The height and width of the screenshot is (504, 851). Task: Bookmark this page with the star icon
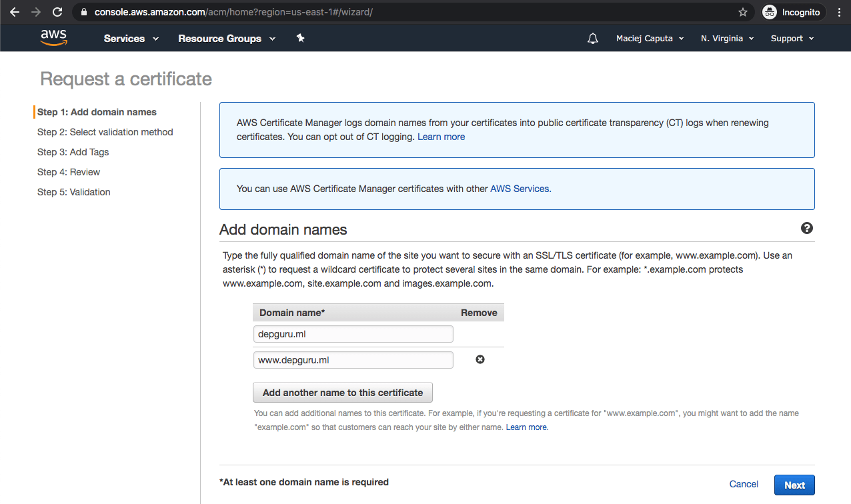point(742,12)
